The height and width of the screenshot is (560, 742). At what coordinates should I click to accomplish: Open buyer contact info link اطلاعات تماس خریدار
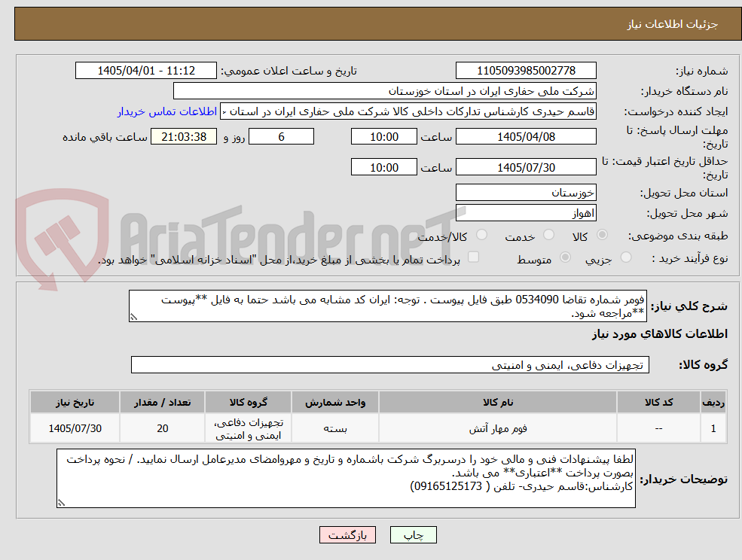pos(166,111)
